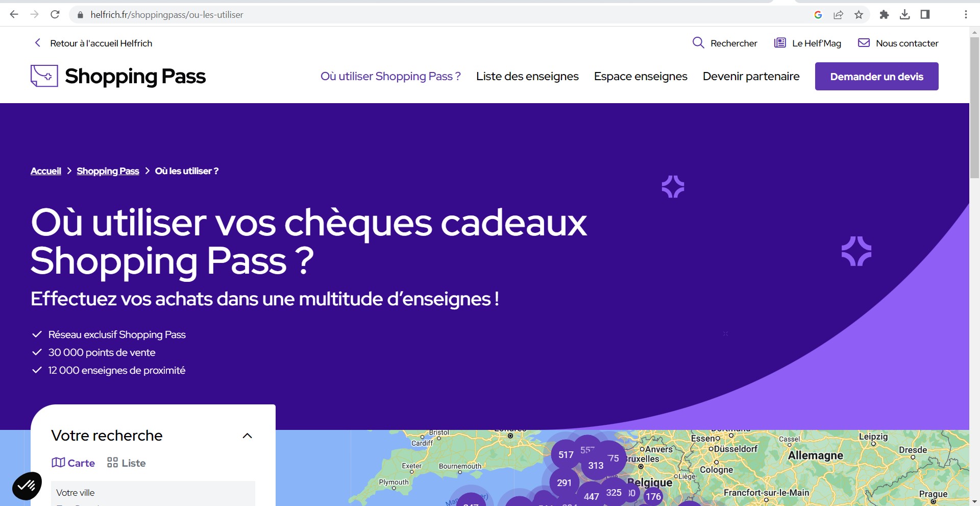Click the 517 map cluster marker
This screenshot has width=980, height=506.
point(565,454)
